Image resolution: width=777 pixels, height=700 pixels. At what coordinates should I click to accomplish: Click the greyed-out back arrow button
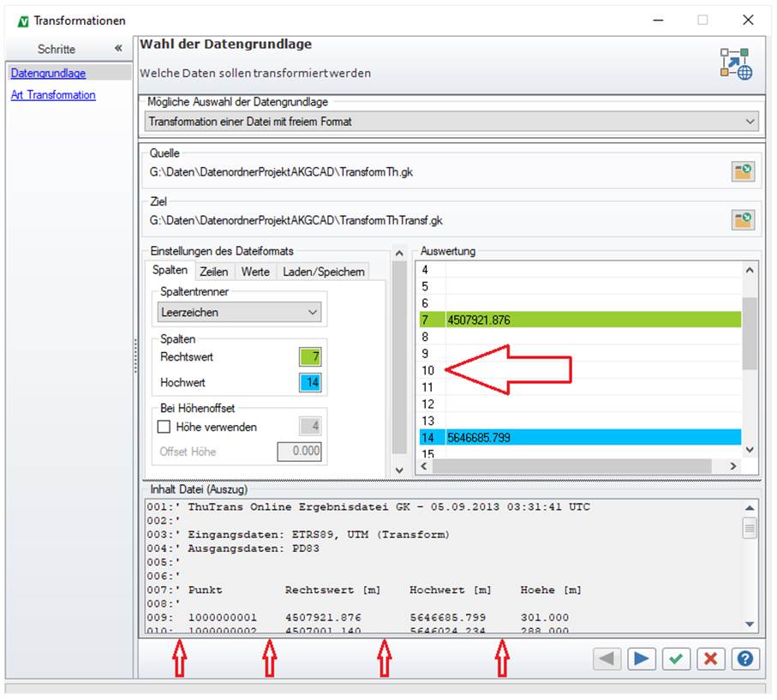coord(607,659)
